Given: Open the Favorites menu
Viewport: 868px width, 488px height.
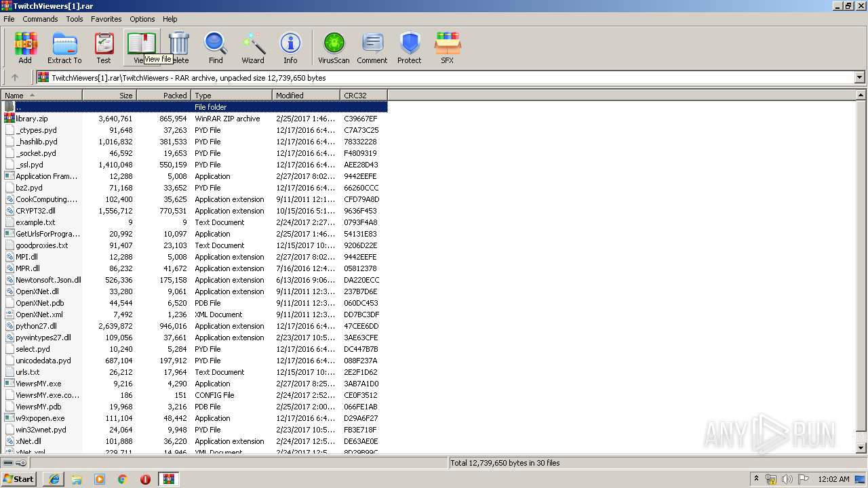Looking at the screenshot, I should (x=106, y=19).
